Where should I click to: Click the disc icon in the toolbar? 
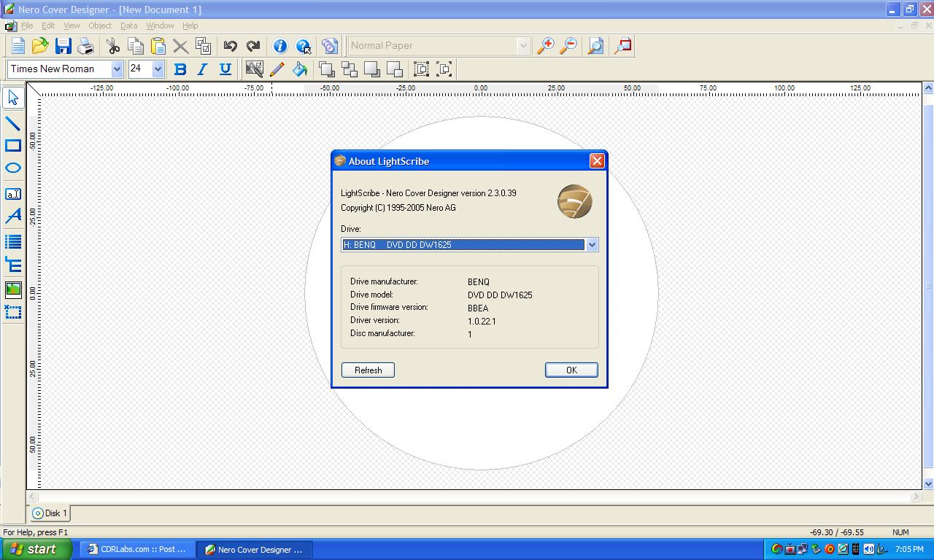pyautogui.click(x=330, y=46)
